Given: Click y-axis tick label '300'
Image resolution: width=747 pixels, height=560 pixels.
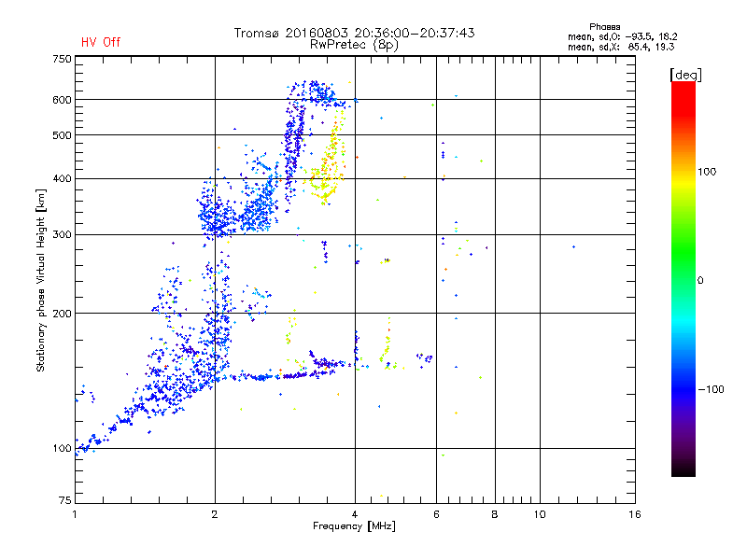Looking at the screenshot, I should coord(62,235).
